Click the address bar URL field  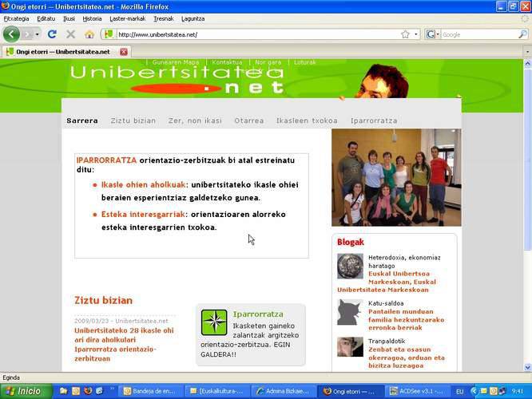(x=258, y=34)
